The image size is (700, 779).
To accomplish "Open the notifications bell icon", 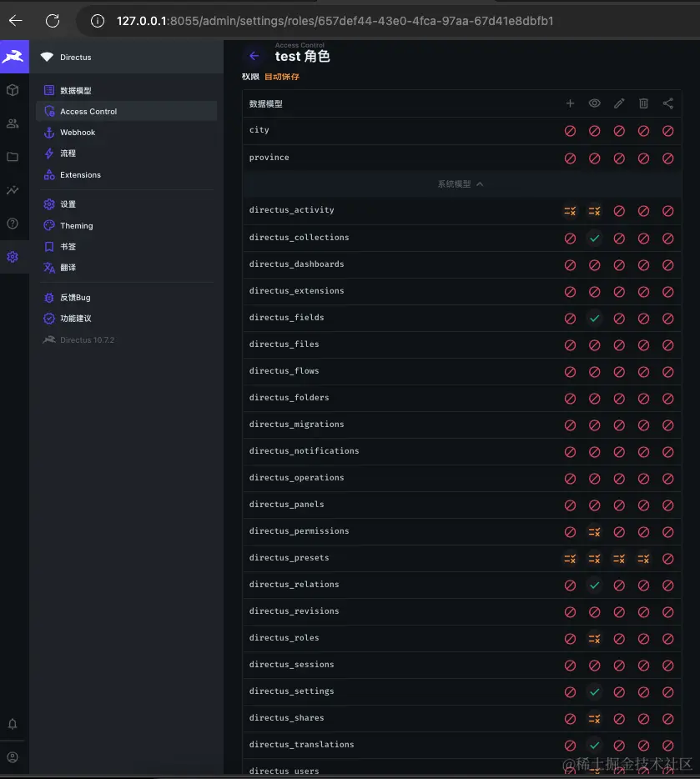I will 13,724.
